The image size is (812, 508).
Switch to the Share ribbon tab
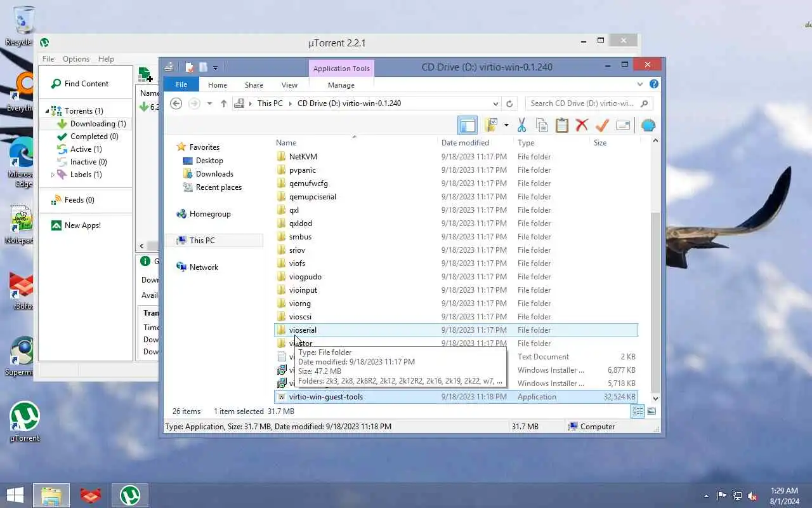click(254, 85)
